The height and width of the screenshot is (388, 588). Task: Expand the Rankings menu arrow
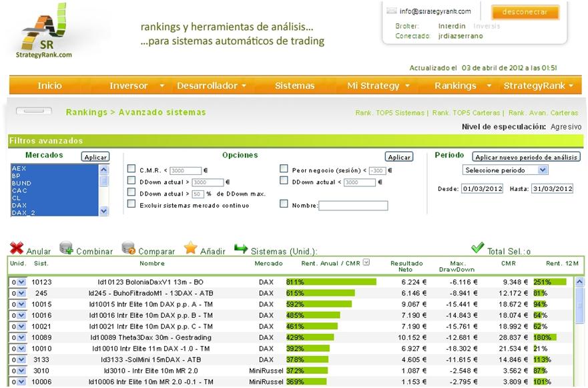pyautogui.click(x=489, y=86)
